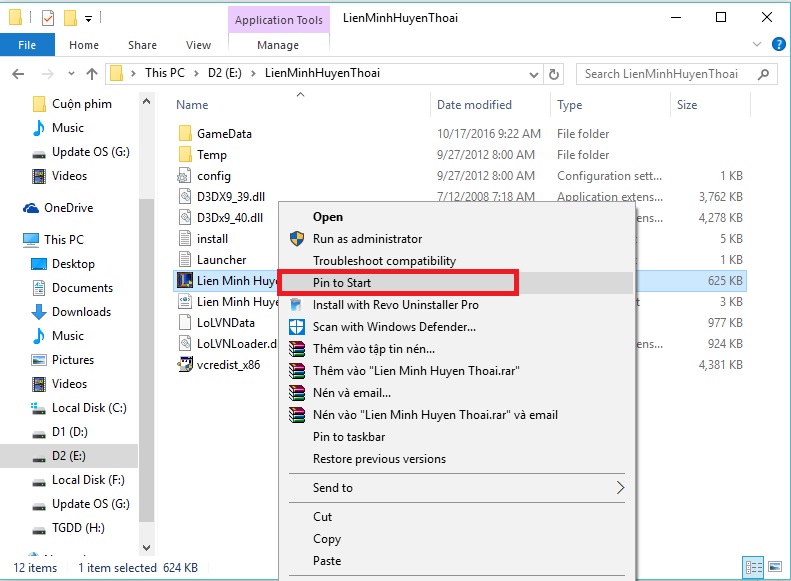Choose Thêm vào tập tin nén
Viewport: 791px width, 581px height.
(x=374, y=349)
